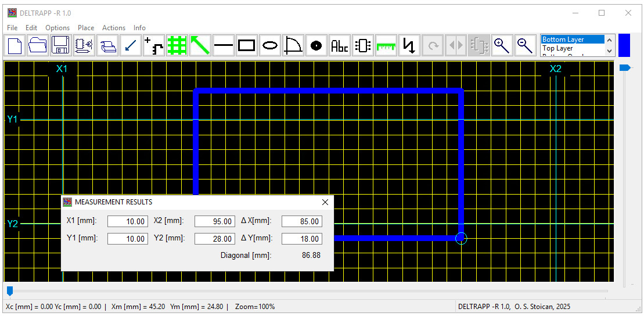Zoom in with the plus magnifier
The image size is (644, 316).
(x=502, y=45)
